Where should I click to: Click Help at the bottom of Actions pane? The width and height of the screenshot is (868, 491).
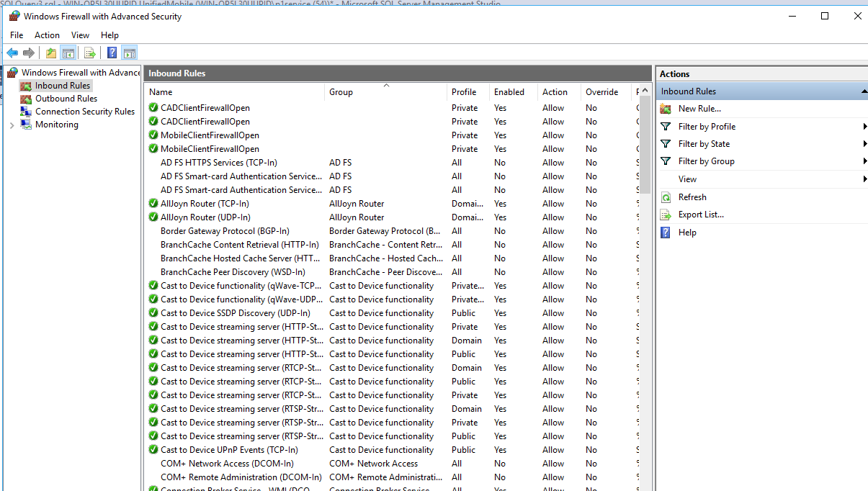[687, 232]
